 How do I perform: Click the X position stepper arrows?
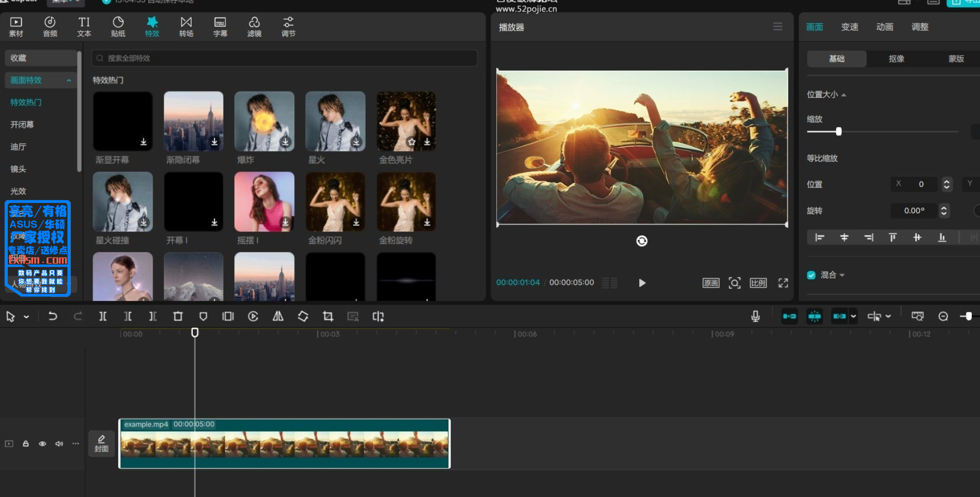coord(947,184)
